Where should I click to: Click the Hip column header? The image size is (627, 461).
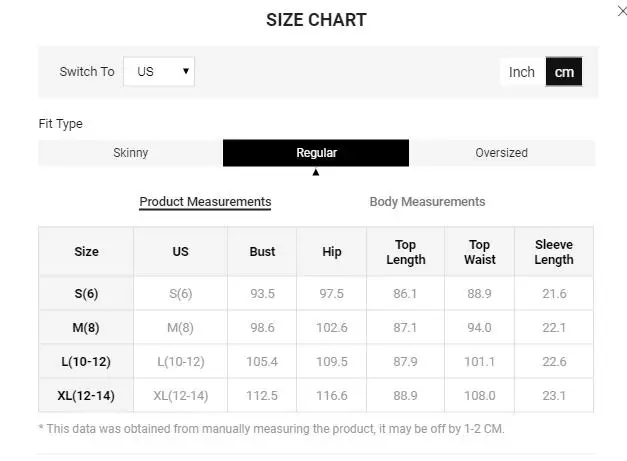332,252
